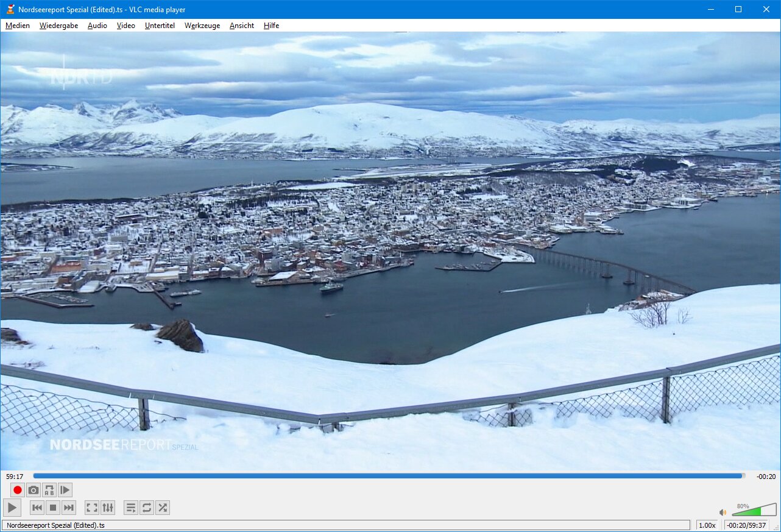Viewport: 781px width, 532px height.
Task: Click the volume slider at 80%
Action: 754,511
